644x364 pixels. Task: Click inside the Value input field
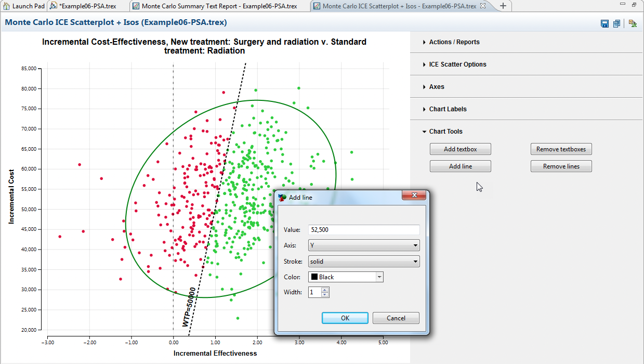point(364,229)
